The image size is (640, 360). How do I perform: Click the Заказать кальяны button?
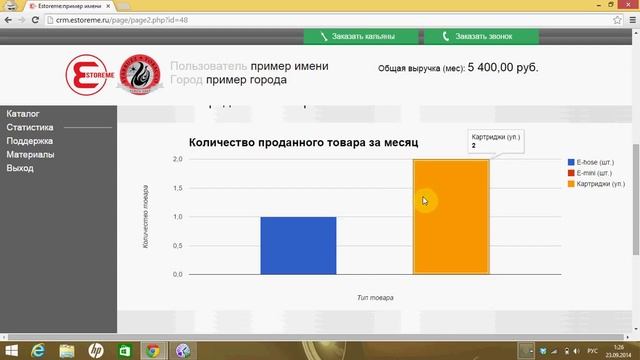(361, 36)
